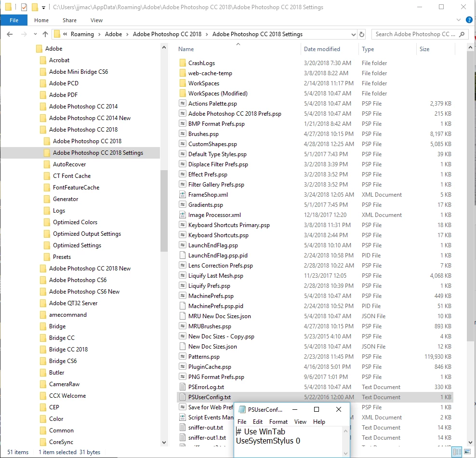Select Keyboard Shortcuts Primary.psp file
The height and width of the screenshot is (458, 476).
tap(229, 225)
